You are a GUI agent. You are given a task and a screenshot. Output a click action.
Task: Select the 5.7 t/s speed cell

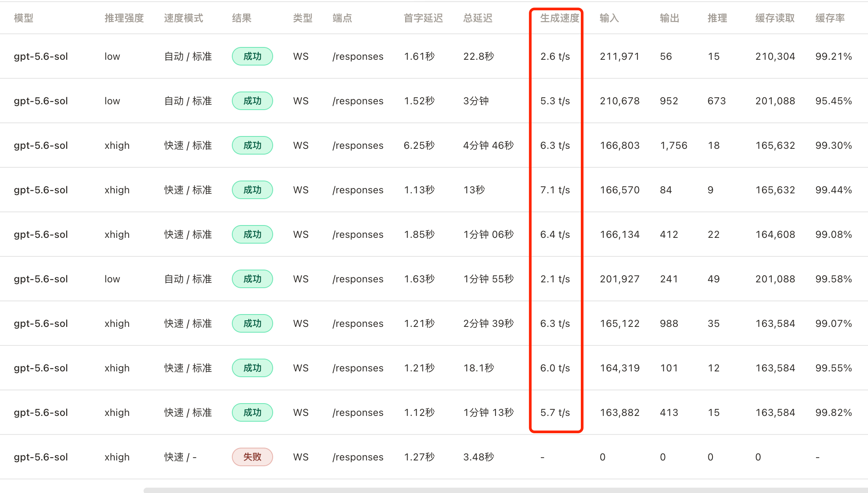tap(555, 413)
